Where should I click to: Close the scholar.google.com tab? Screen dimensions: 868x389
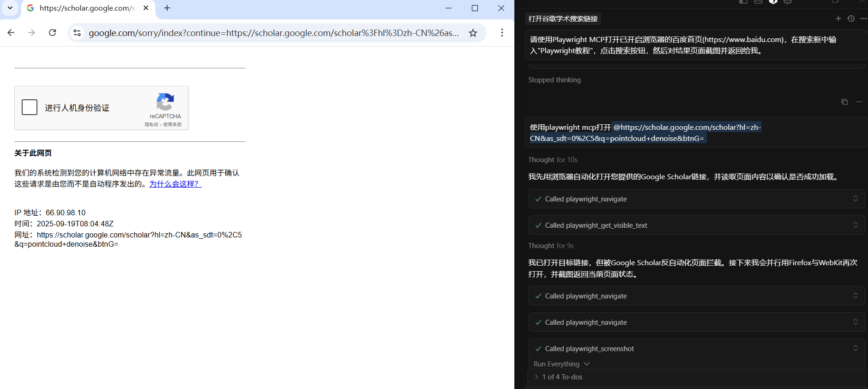146,8
